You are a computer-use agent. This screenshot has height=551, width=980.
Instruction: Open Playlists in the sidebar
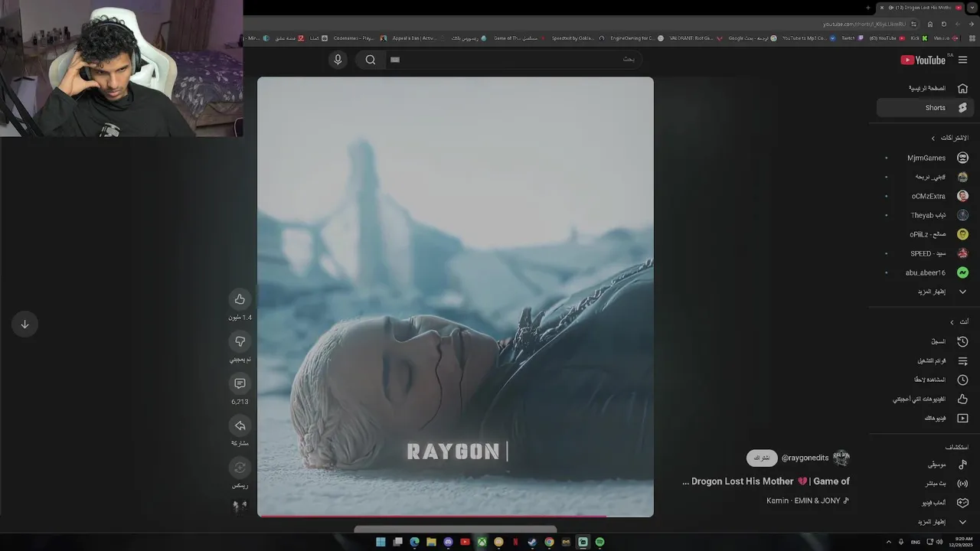tap(926, 360)
